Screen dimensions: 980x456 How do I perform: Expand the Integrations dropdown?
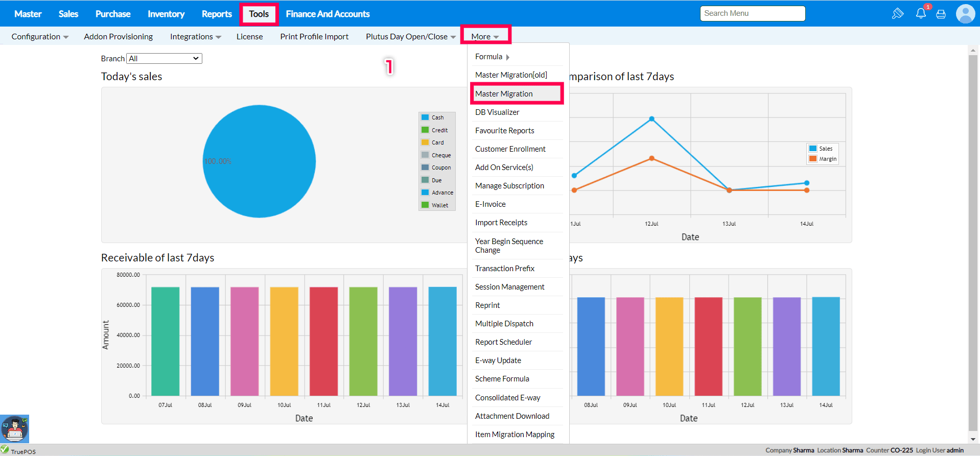(x=195, y=37)
